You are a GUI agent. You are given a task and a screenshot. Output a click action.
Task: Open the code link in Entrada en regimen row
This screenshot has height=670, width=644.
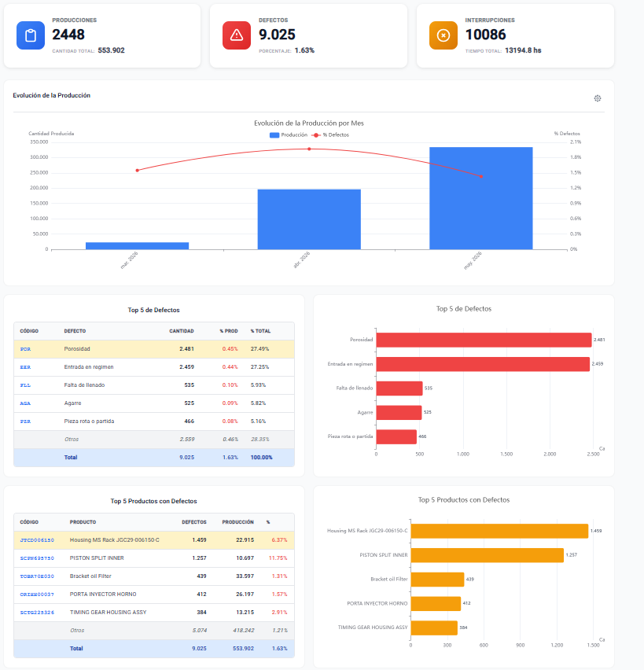tap(25, 367)
